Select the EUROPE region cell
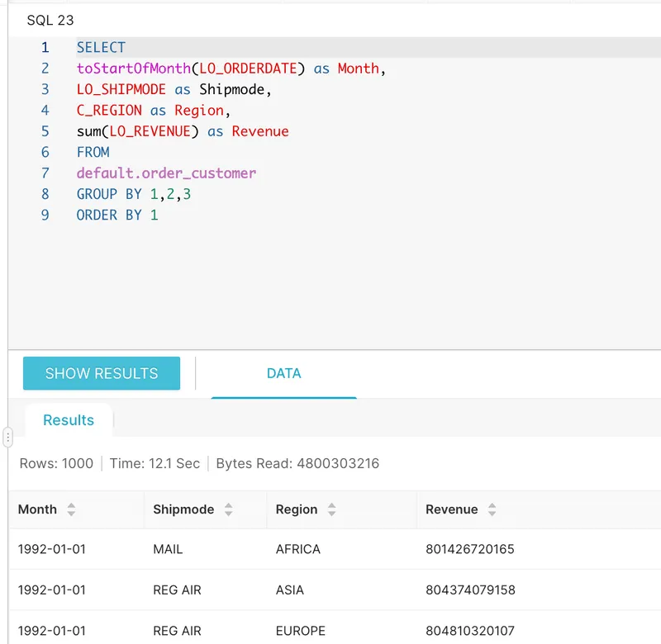661x644 pixels. (x=300, y=631)
